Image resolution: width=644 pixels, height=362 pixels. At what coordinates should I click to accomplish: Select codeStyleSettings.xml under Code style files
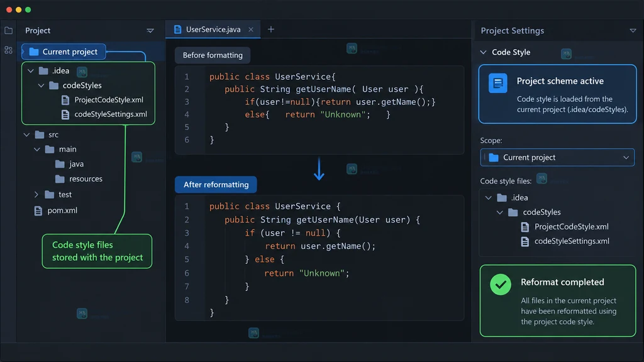tap(572, 241)
